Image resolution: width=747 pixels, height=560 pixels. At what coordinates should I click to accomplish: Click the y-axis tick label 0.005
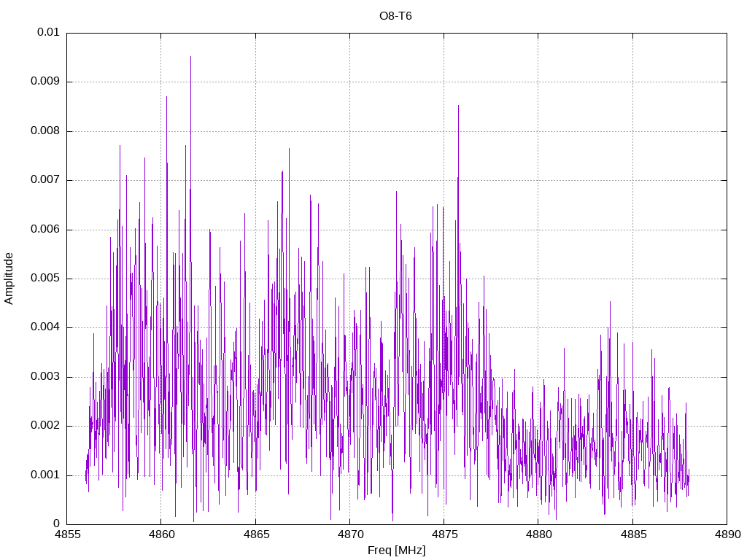click(x=45, y=278)
